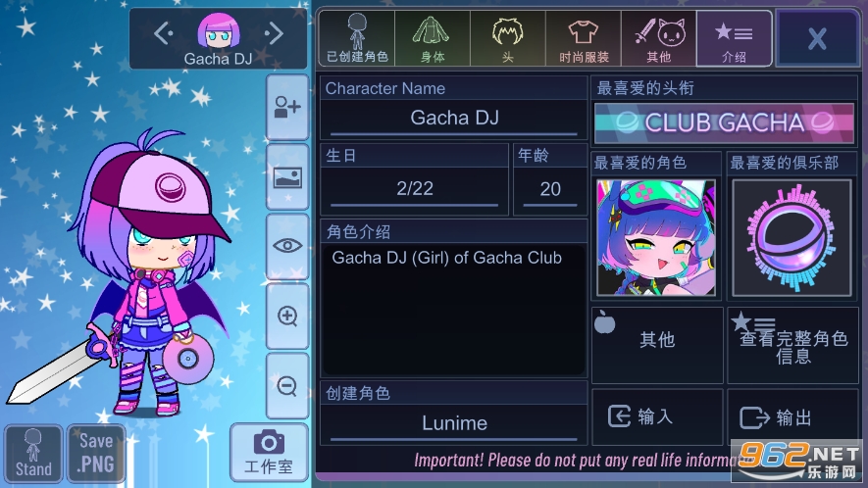Zoom in with the magnifier plus icon
The height and width of the screenshot is (488, 868).
[x=287, y=316]
